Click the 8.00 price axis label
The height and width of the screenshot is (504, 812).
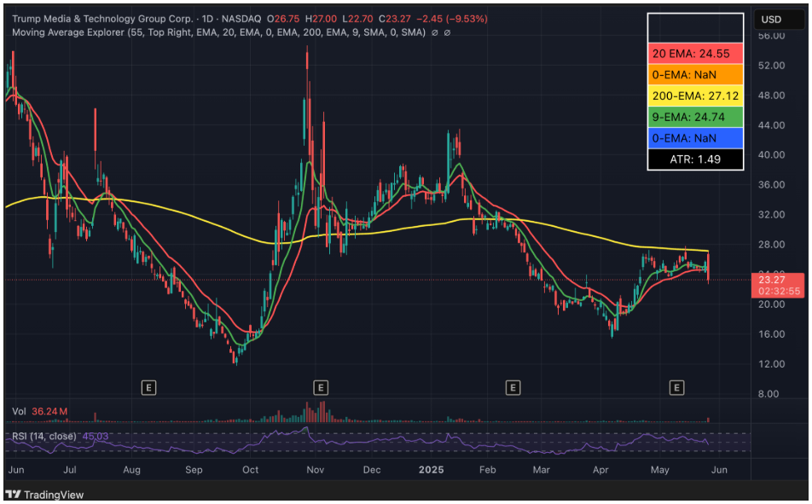point(768,394)
